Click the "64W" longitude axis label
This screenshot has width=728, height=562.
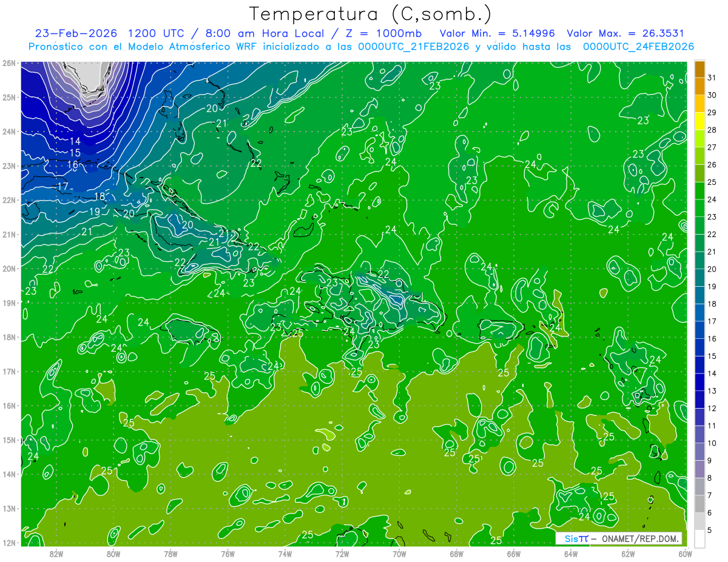coord(571,554)
